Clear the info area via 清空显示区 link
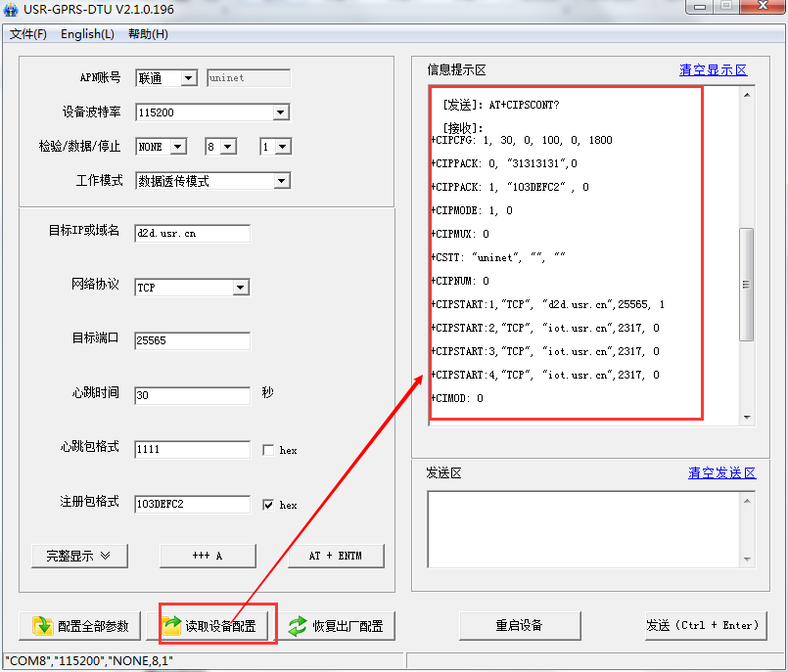 pyautogui.click(x=713, y=69)
